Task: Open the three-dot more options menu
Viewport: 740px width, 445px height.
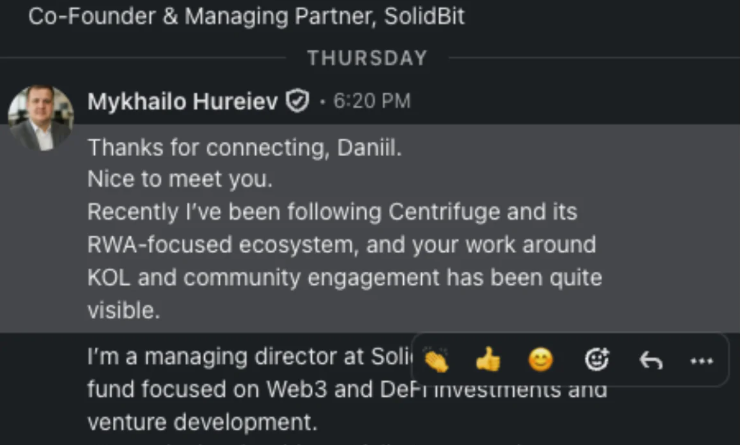Action: point(702,360)
